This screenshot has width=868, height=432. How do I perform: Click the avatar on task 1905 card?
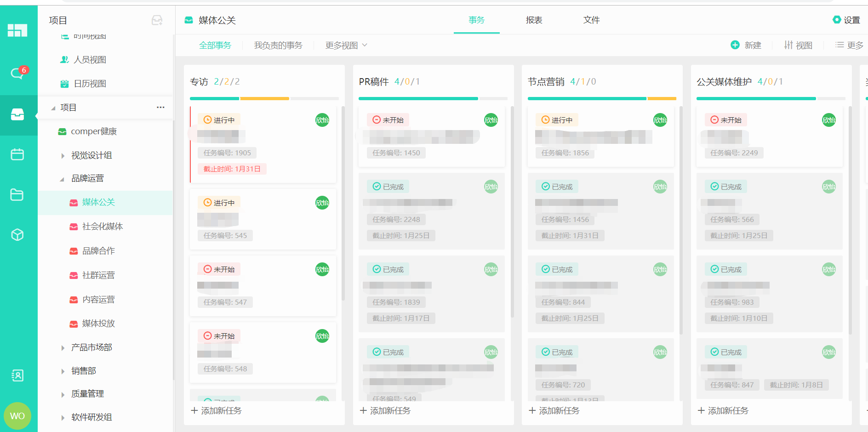pyautogui.click(x=322, y=120)
